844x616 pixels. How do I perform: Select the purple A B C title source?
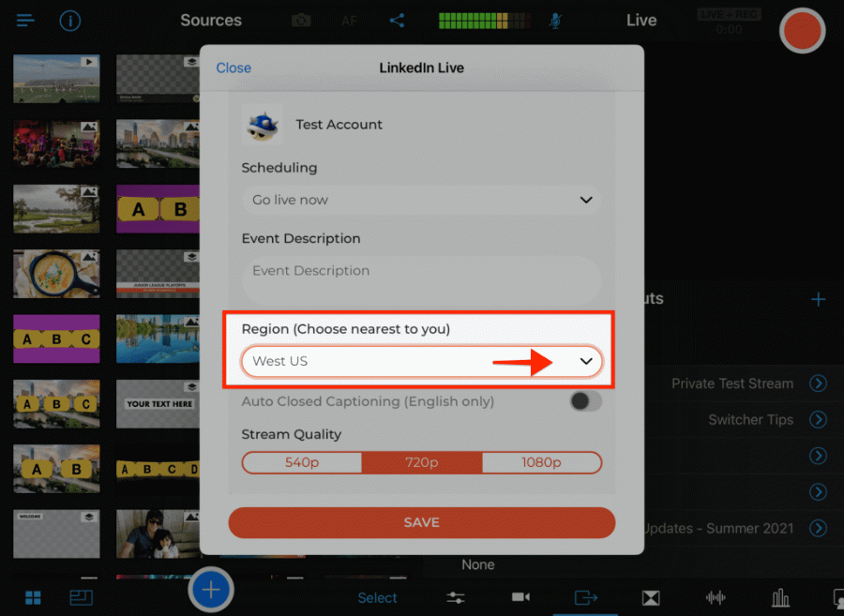pyautogui.click(x=56, y=338)
